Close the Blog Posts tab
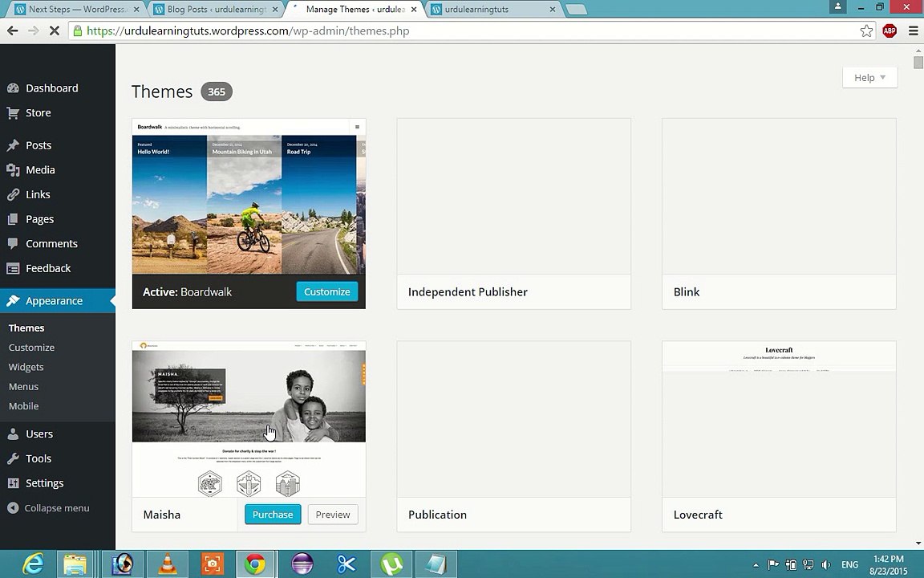This screenshot has width=924, height=578. pyautogui.click(x=274, y=10)
